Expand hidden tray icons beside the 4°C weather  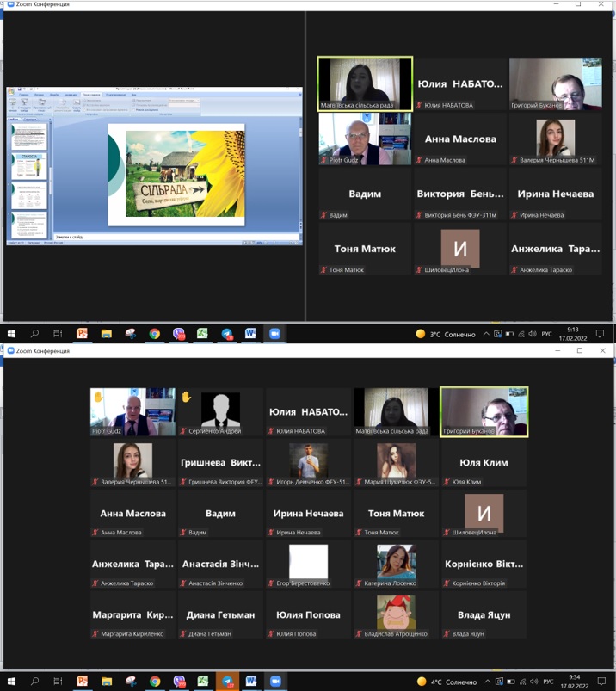pos(486,682)
